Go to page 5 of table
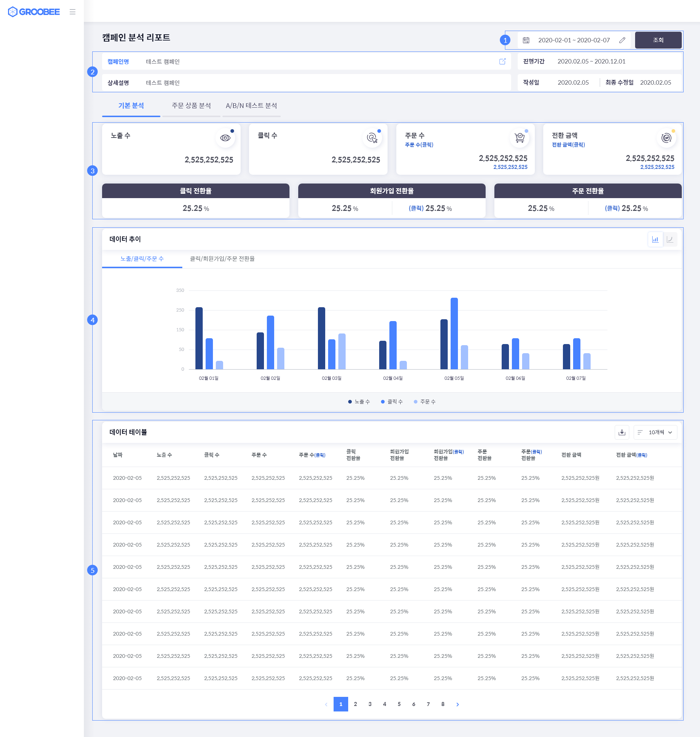Screen dimensions: 700x737 tap(399, 704)
